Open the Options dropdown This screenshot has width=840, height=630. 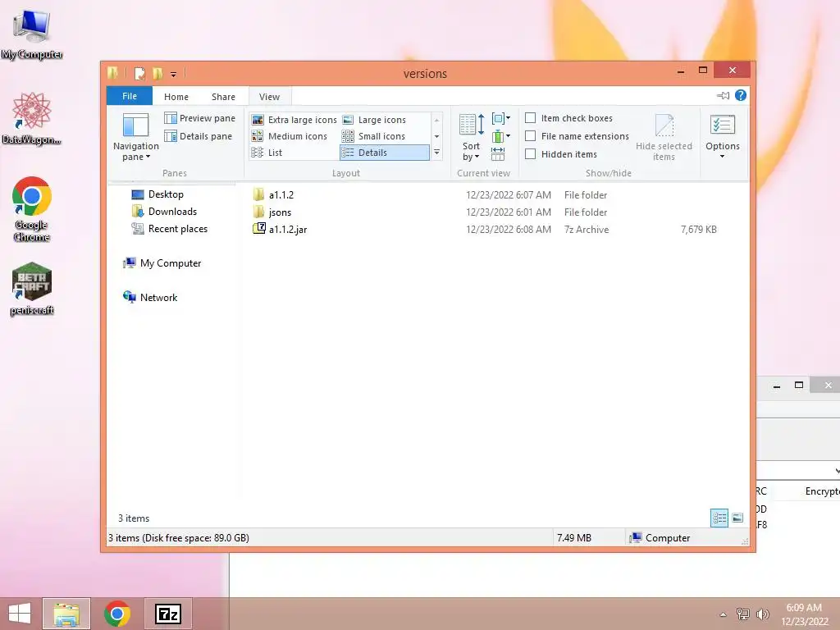point(722,137)
